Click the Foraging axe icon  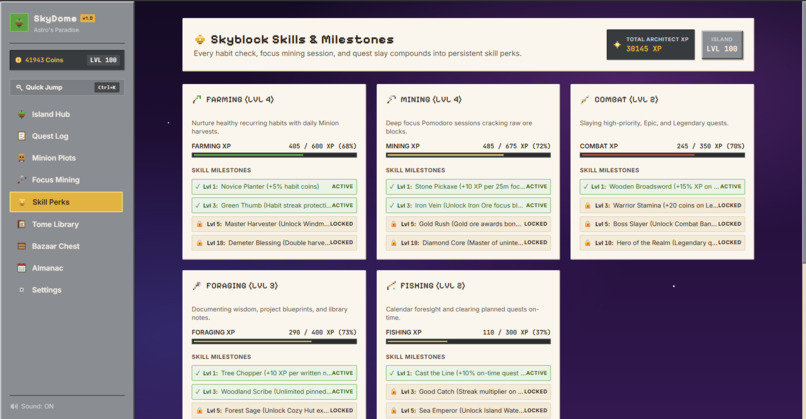click(197, 286)
